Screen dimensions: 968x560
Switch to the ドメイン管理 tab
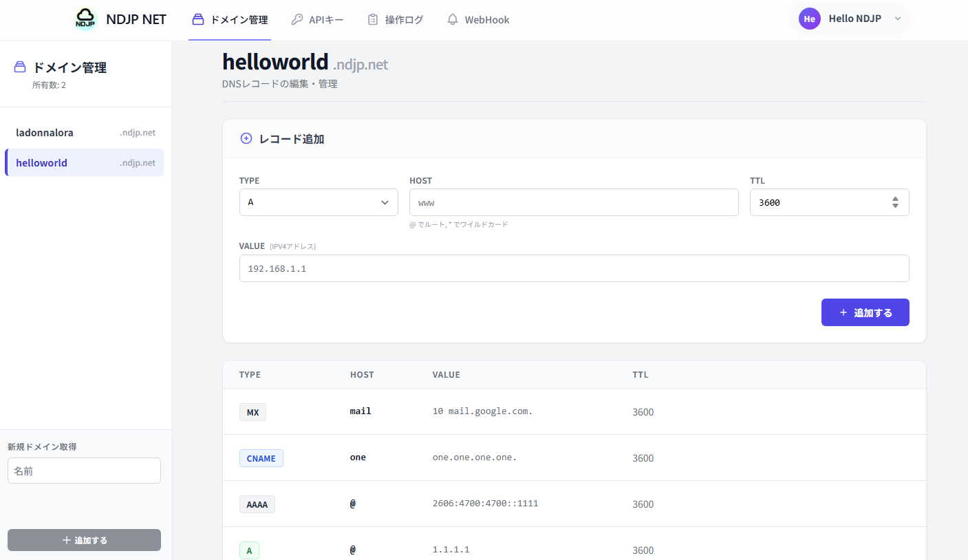point(230,19)
